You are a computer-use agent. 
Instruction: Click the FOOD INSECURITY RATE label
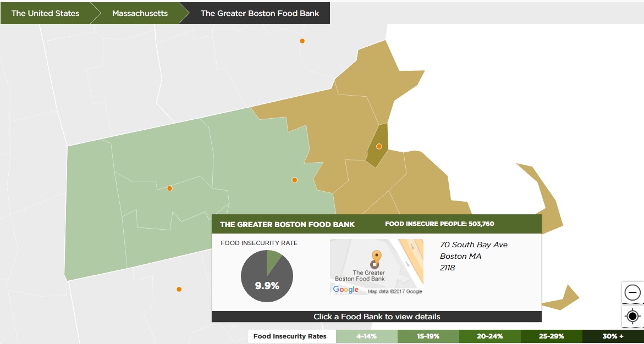click(259, 243)
